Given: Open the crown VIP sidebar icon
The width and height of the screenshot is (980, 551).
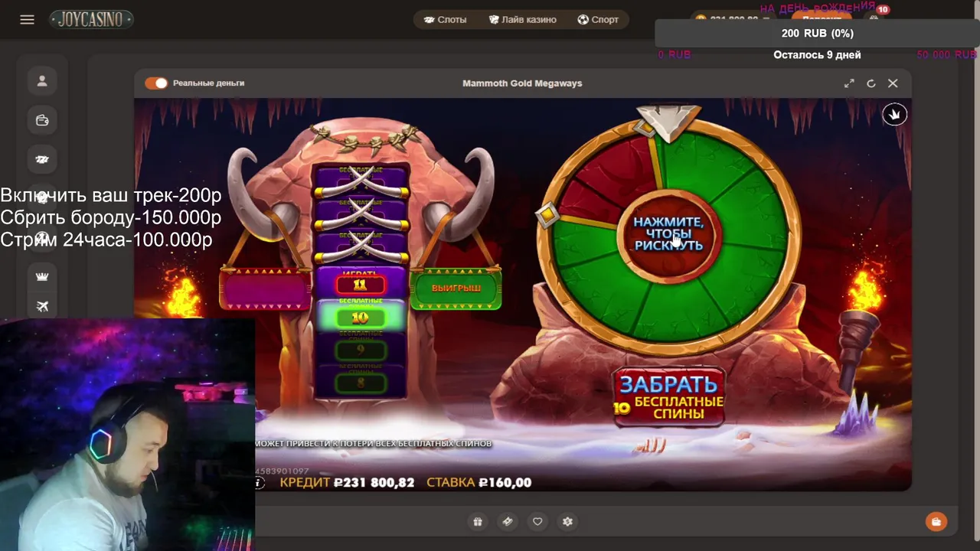Looking at the screenshot, I should [x=42, y=276].
